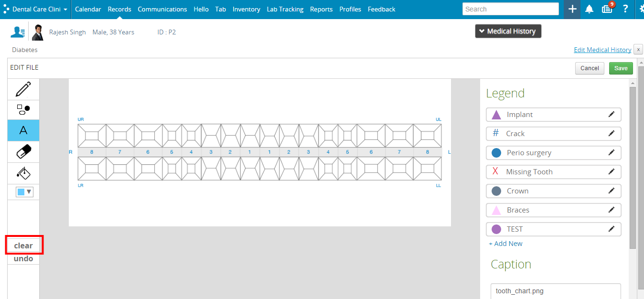This screenshot has height=299, width=644.
Task: Edit the Missing Tooth legend entry
Action: 611,172
